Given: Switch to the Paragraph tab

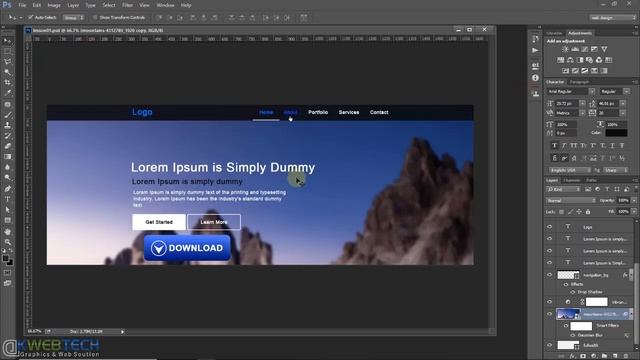Looking at the screenshot, I should [579, 82].
